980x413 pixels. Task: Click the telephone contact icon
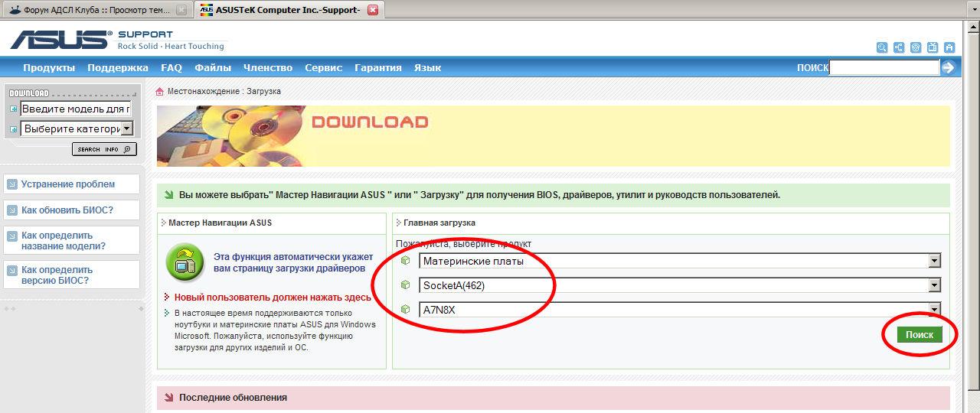click(x=916, y=47)
